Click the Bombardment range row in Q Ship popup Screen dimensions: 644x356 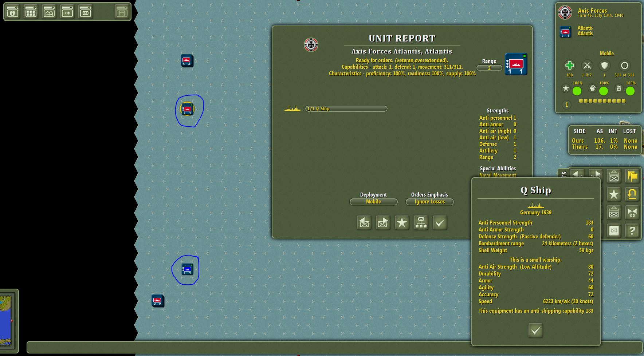536,244
